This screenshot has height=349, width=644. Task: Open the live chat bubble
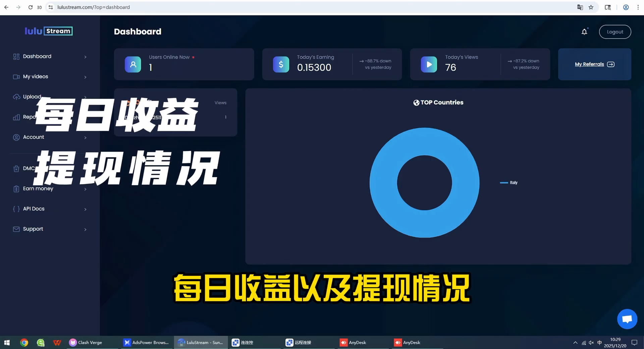point(627,319)
